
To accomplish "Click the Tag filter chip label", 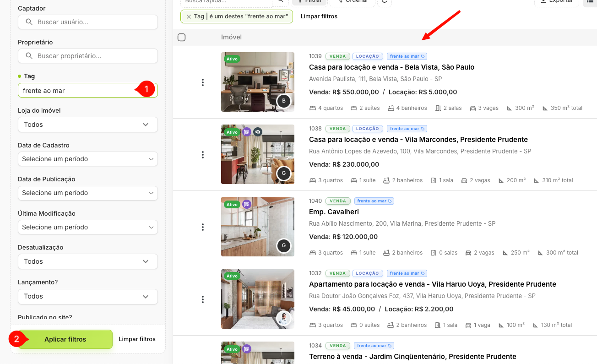I will 241,16.
